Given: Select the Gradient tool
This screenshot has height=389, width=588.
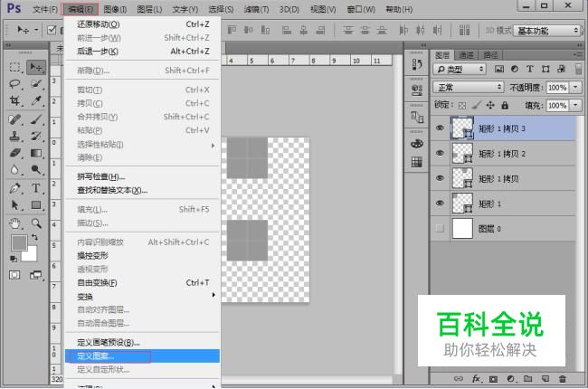Looking at the screenshot, I should (x=36, y=153).
